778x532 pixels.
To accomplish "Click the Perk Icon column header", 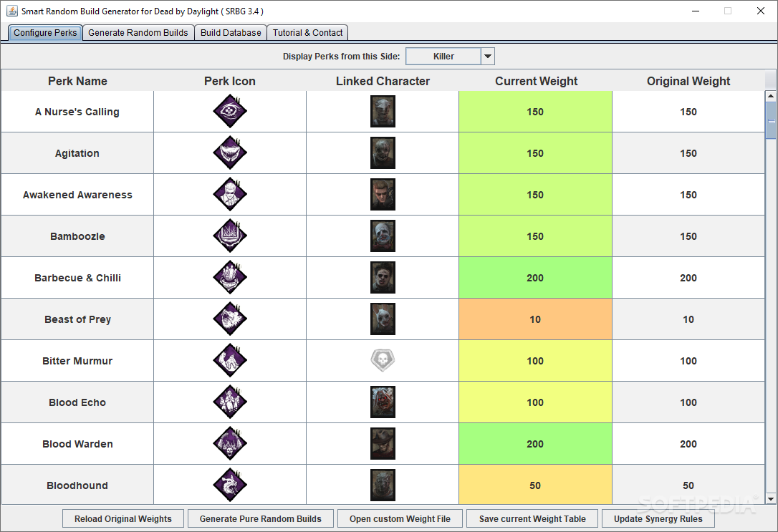I will [230, 81].
